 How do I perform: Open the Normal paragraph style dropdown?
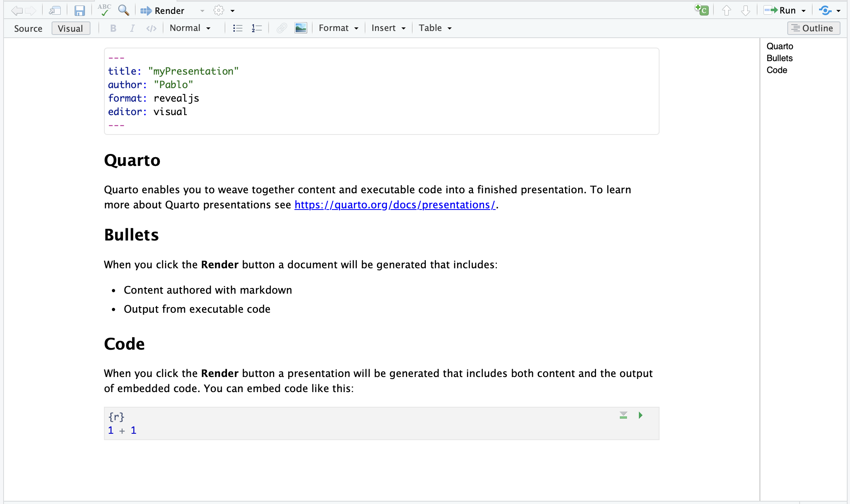coord(190,28)
